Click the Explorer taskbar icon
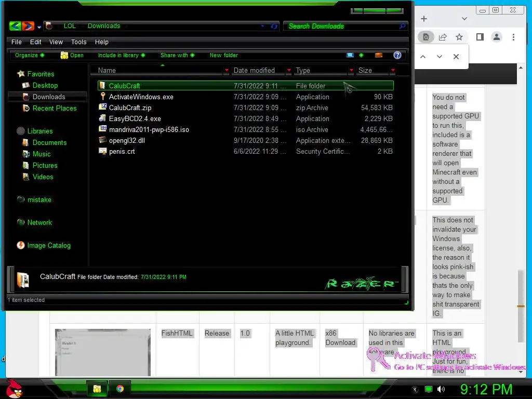 97,389
